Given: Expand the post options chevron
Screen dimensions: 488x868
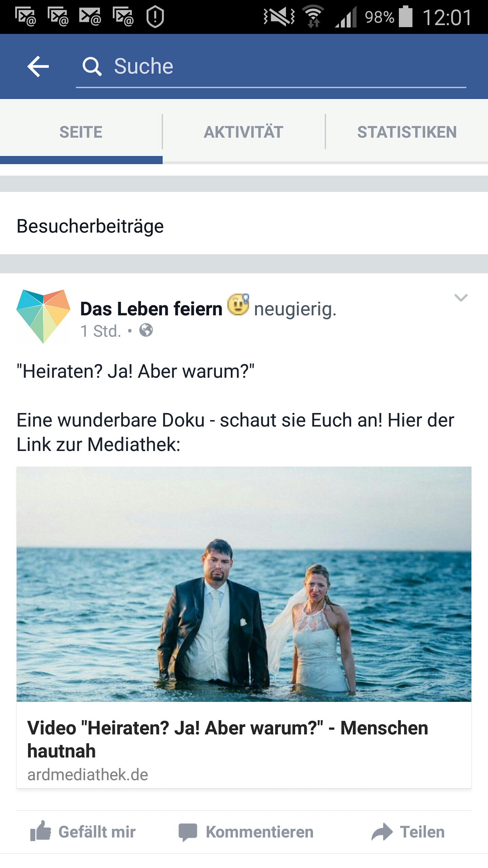Looking at the screenshot, I should (461, 298).
